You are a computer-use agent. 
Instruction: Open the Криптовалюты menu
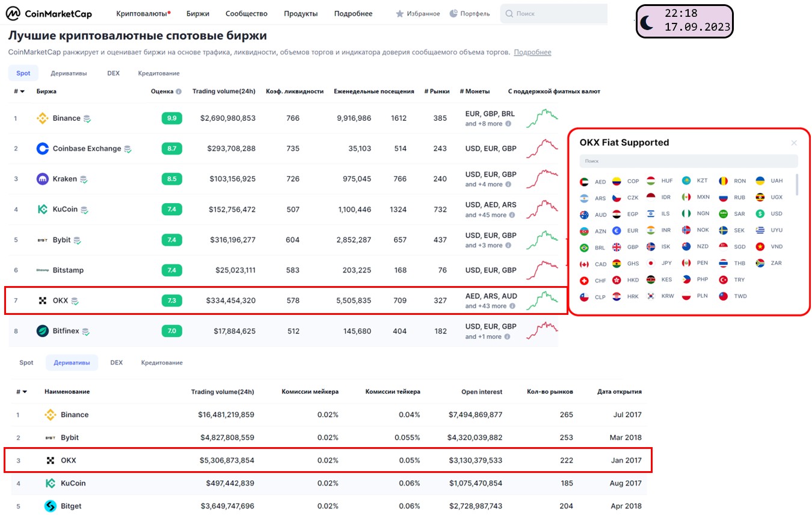coord(143,13)
